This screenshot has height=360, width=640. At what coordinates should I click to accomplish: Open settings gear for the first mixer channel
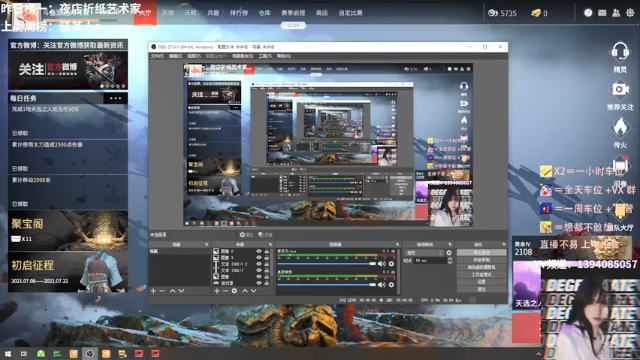coord(391,264)
